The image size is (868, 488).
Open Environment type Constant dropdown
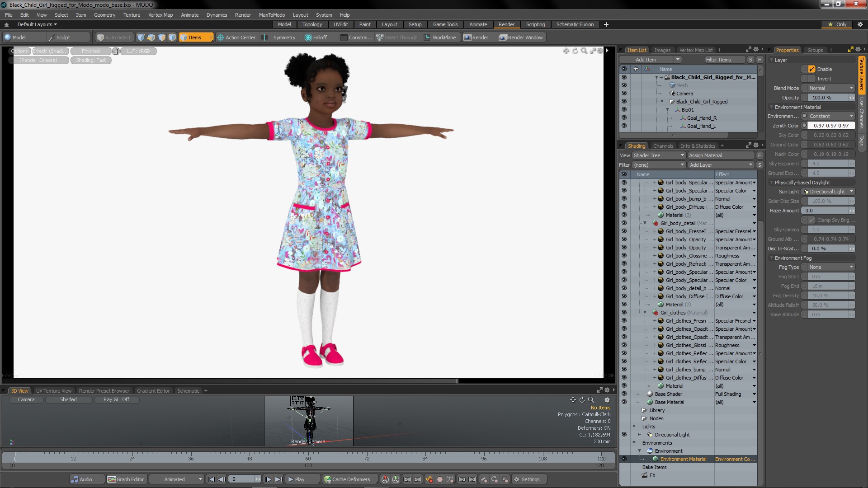tap(831, 116)
